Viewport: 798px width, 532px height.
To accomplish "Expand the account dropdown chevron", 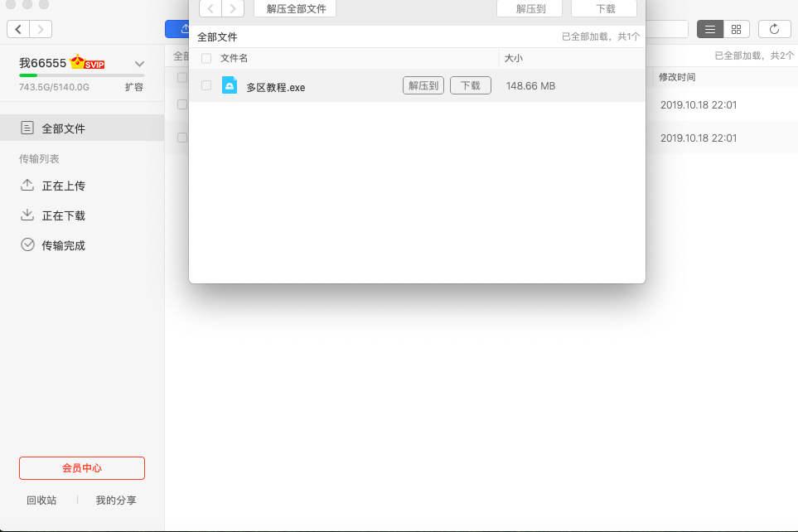I will pos(139,64).
